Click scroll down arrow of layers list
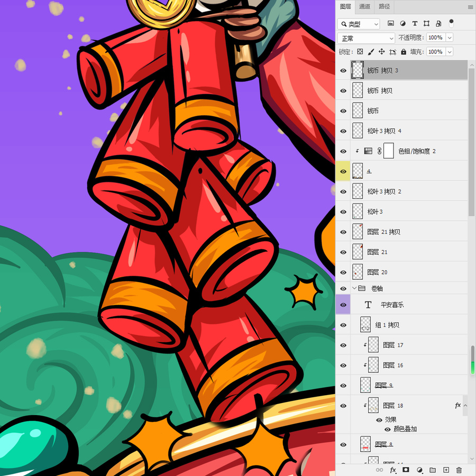The height and width of the screenshot is (476, 476). pos(471,459)
